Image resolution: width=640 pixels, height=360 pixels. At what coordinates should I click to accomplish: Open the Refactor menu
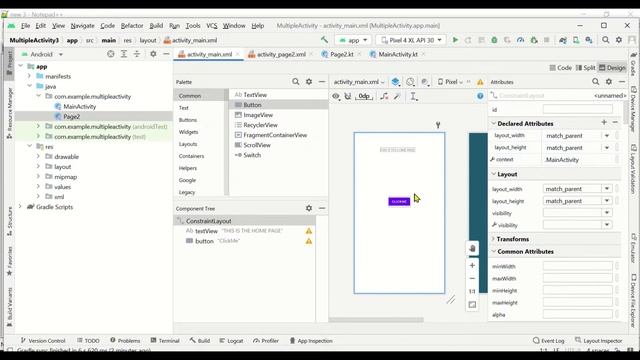132,26
